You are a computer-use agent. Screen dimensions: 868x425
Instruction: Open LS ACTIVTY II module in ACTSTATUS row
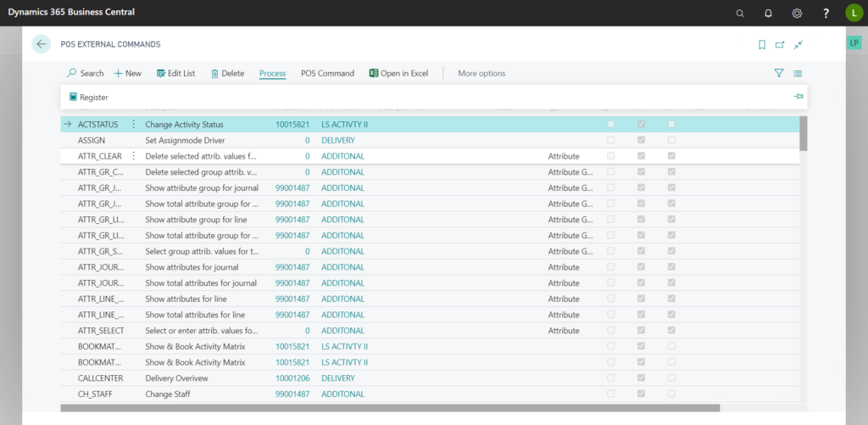tap(345, 125)
